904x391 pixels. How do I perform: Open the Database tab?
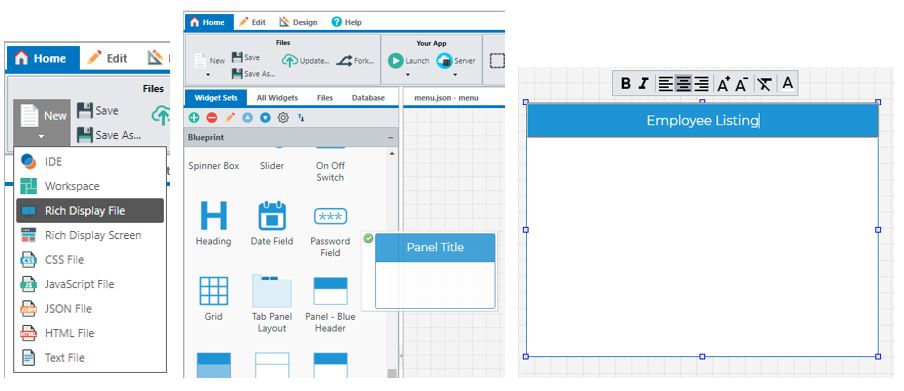coord(368,98)
